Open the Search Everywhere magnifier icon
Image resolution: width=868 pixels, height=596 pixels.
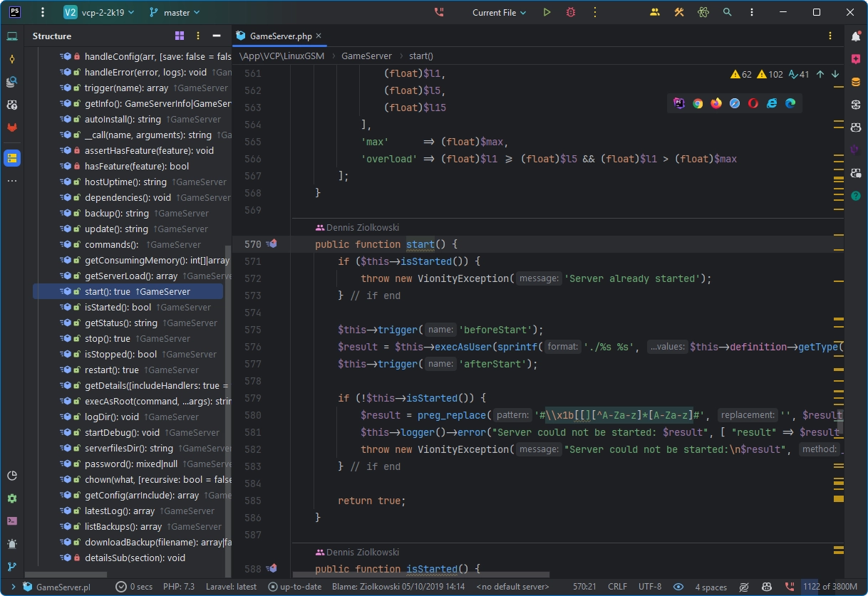point(727,12)
